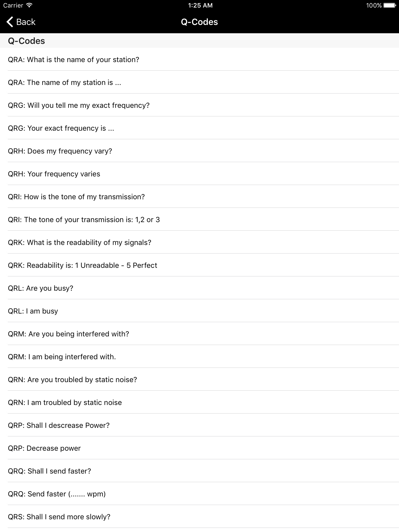Select 'QRQ: Shall I send faster?' entry
The height and width of the screenshot is (532, 399).
(50, 471)
